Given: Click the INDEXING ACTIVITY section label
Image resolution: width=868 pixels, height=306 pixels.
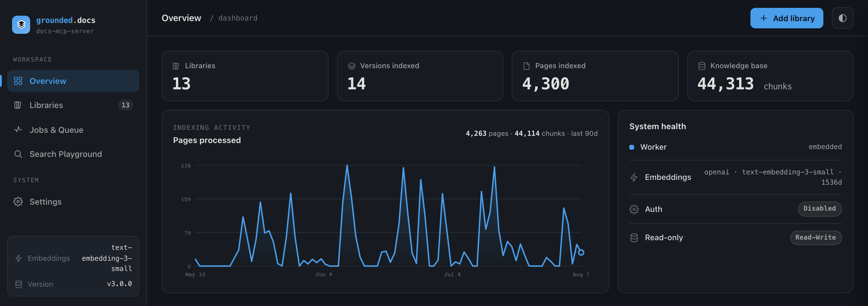Looking at the screenshot, I should [212, 128].
